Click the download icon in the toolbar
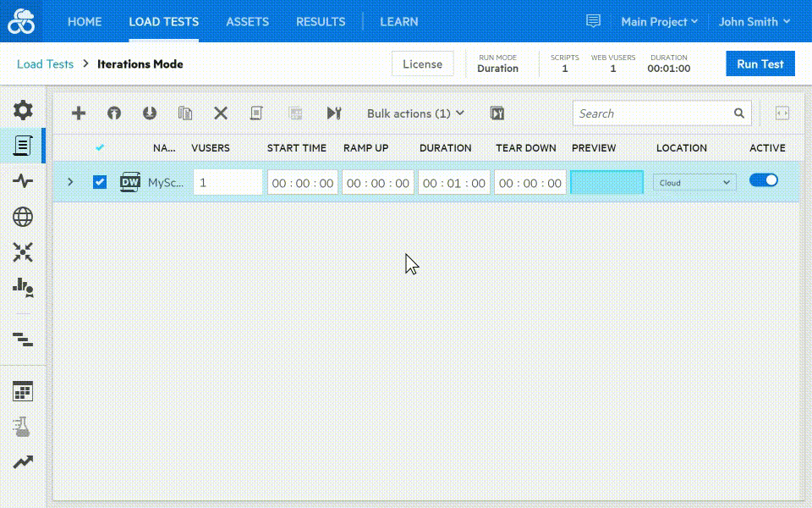The width and height of the screenshot is (812, 508). click(149, 113)
